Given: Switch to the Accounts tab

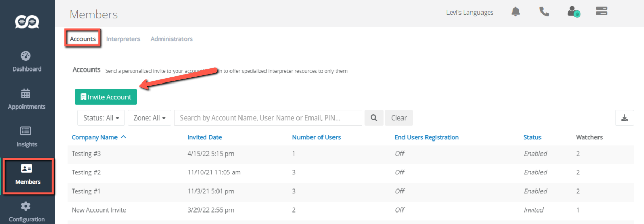Looking at the screenshot, I should click(83, 39).
